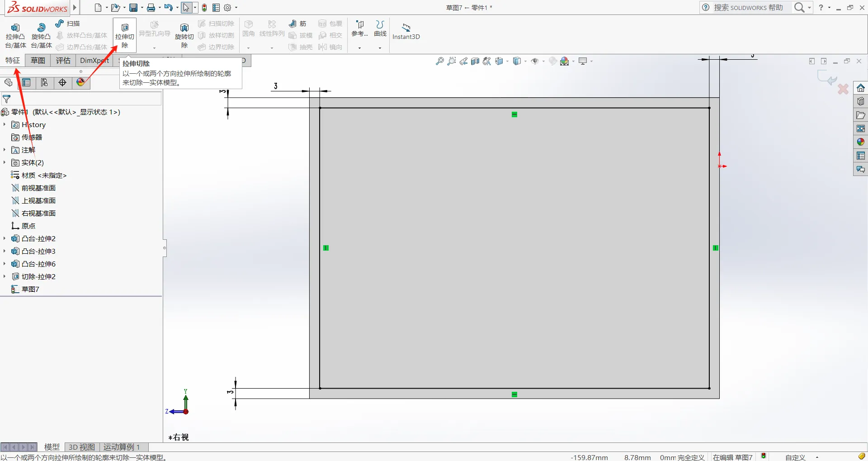This screenshot has height=461, width=868.
Task: Open the Instant3D tool
Action: [406, 31]
